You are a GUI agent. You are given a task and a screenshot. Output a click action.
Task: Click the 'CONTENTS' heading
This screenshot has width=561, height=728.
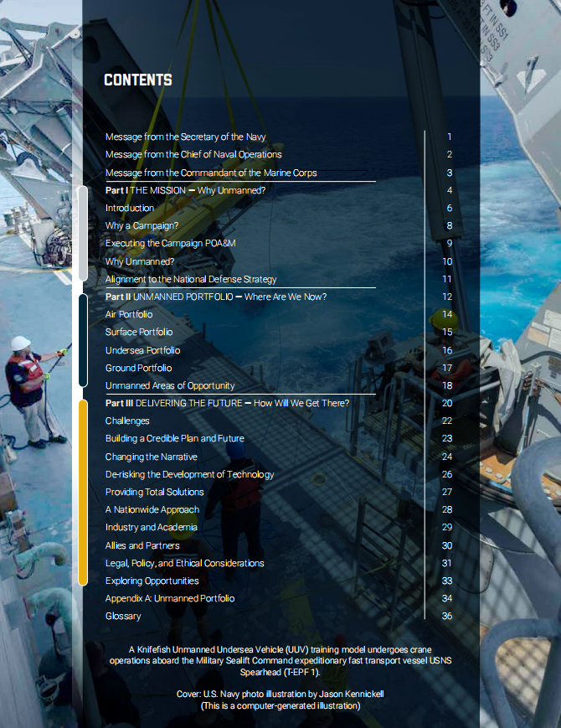[138, 80]
